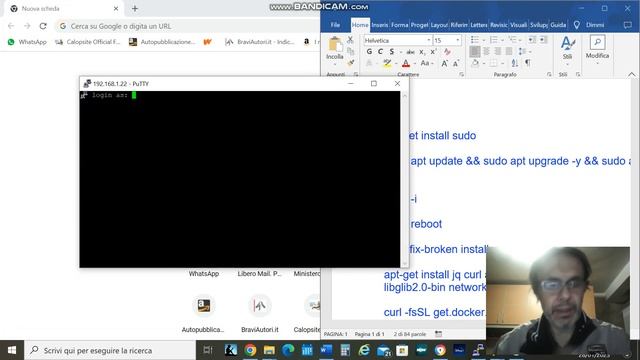Click the Cut scissors icon in Word
640x360 pixels.
tap(350, 40)
